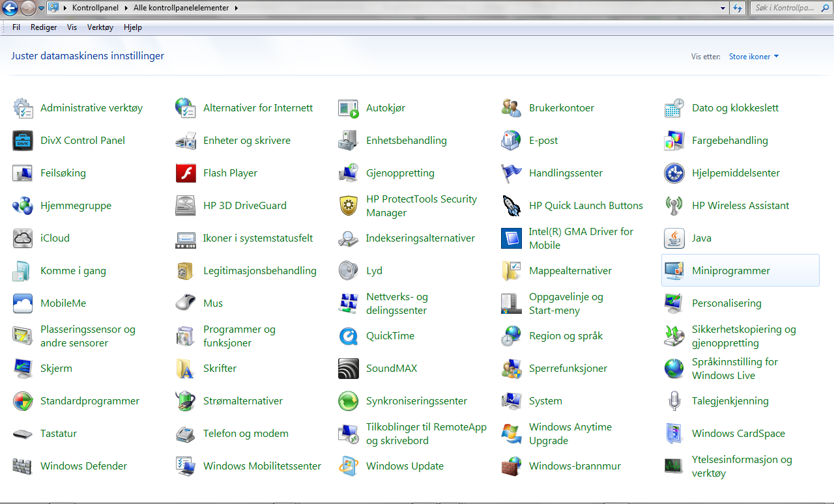Image resolution: width=834 pixels, height=504 pixels.
Task: Click the MobileMe cloud icon
Action: [23, 303]
